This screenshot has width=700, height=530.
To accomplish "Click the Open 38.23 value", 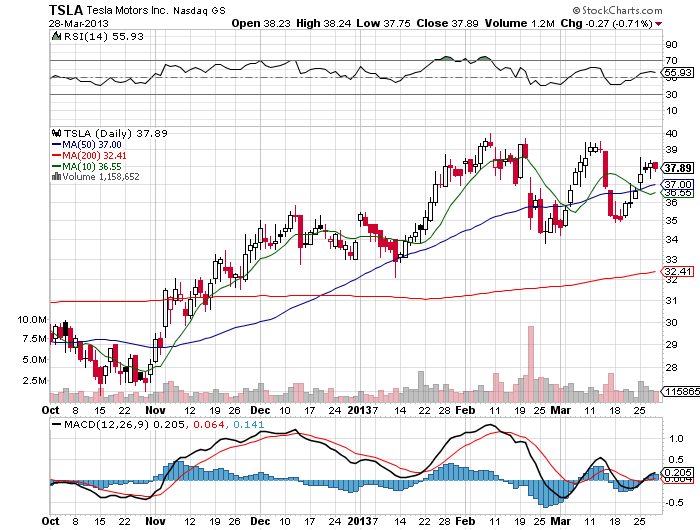I will click(x=261, y=23).
